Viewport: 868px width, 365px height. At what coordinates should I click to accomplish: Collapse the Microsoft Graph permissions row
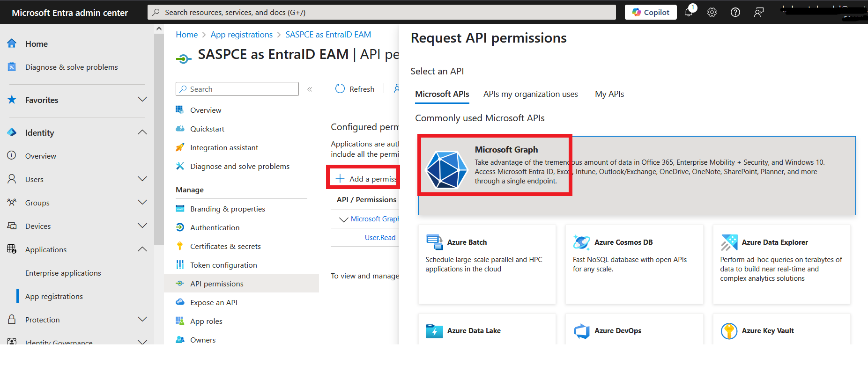pyautogui.click(x=343, y=219)
